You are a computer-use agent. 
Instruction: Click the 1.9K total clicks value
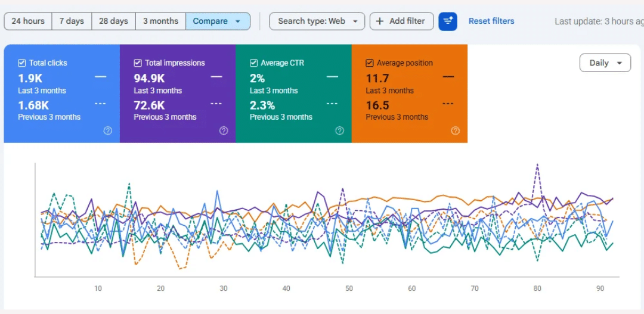(30, 78)
